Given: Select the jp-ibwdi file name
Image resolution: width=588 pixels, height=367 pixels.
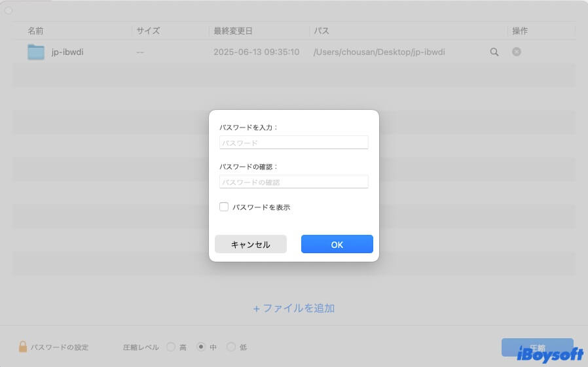Looking at the screenshot, I should 67,52.
